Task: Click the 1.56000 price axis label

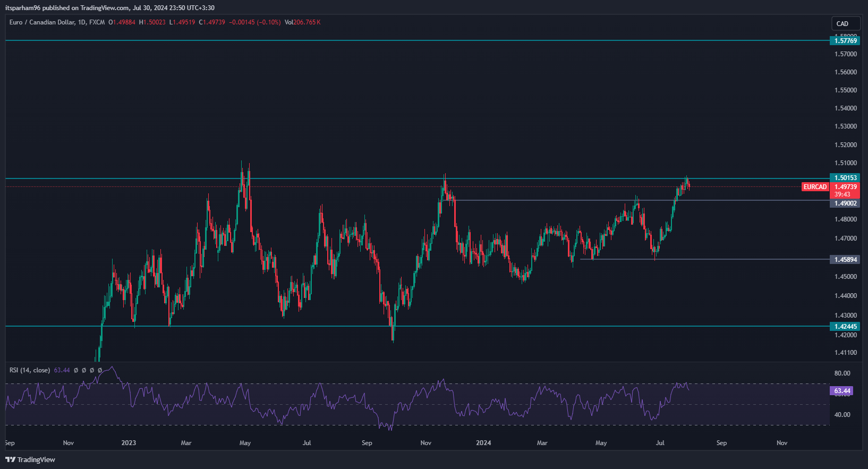Action: [x=846, y=72]
